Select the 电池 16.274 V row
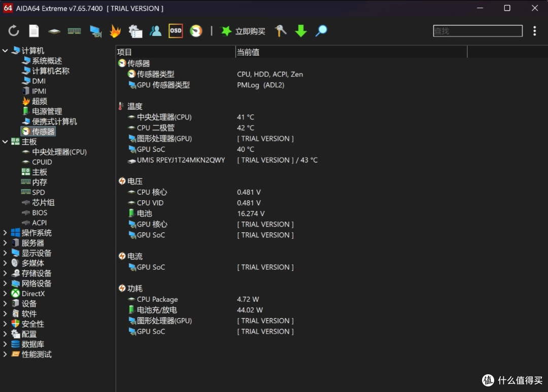This screenshot has width=548, height=392. coord(196,213)
